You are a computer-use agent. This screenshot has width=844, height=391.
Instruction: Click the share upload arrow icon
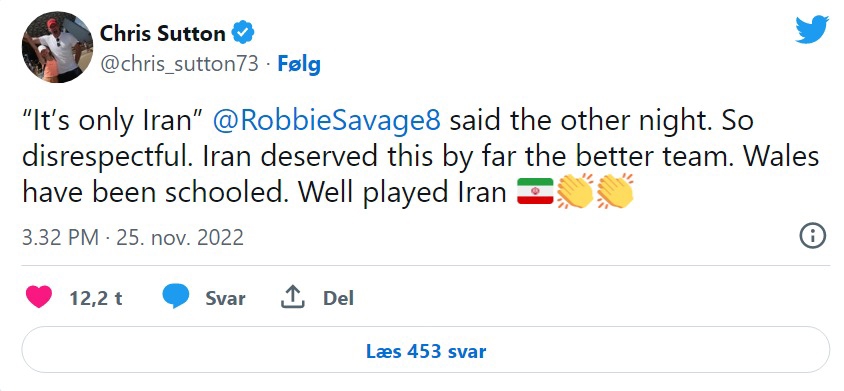pyautogui.click(x=293, y=297)
